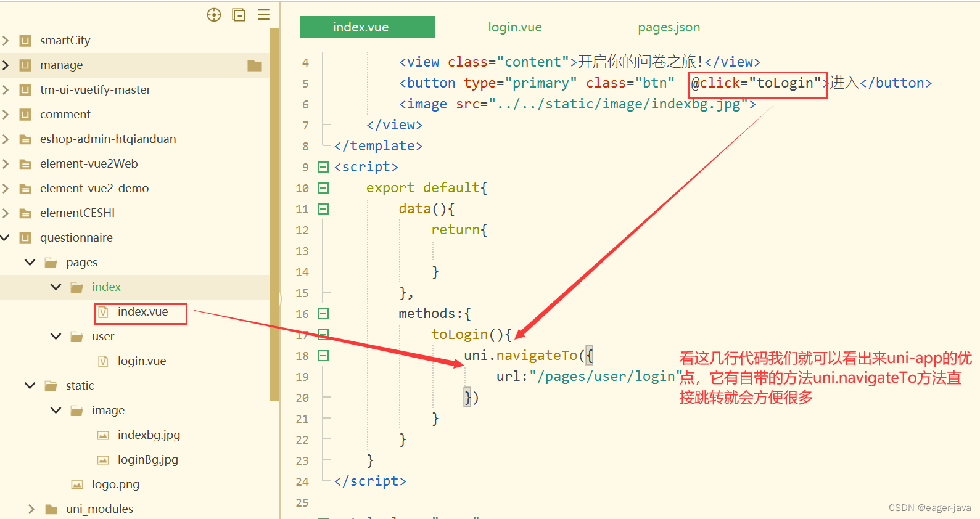Fold the methods block at line 16
The height and width of the screenshot is (519, 980).
pos(323,314)
